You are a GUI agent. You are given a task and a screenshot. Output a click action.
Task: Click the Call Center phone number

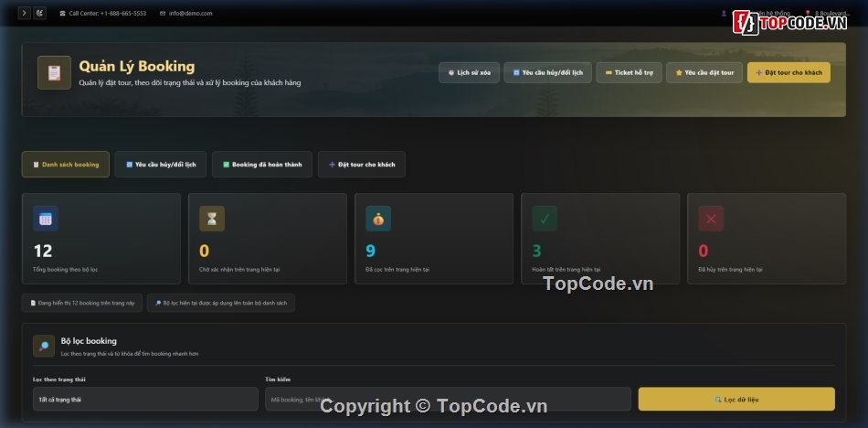click(123, 14)
